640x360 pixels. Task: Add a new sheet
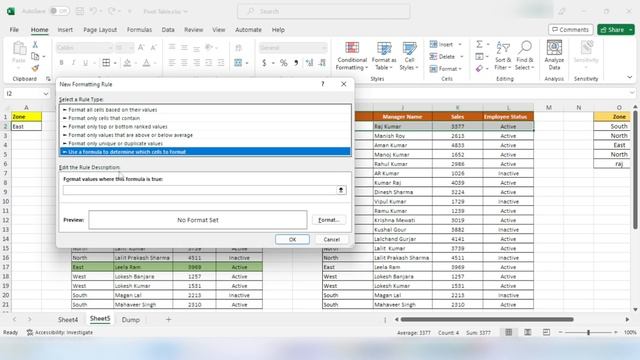click(168, 320)
